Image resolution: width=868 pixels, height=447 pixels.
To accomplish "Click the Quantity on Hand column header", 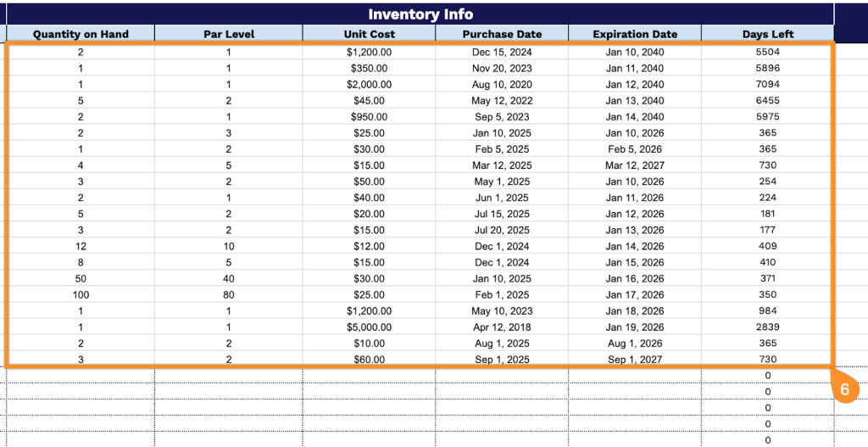I will tap(81, 34).
